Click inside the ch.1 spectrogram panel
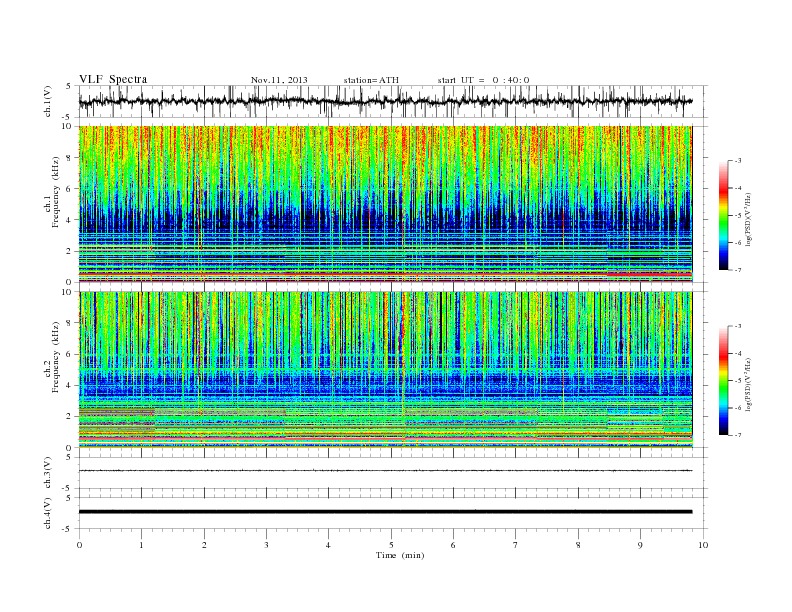Image resolution: width=792 pixels, height=612 pixels. pos(385,204)
